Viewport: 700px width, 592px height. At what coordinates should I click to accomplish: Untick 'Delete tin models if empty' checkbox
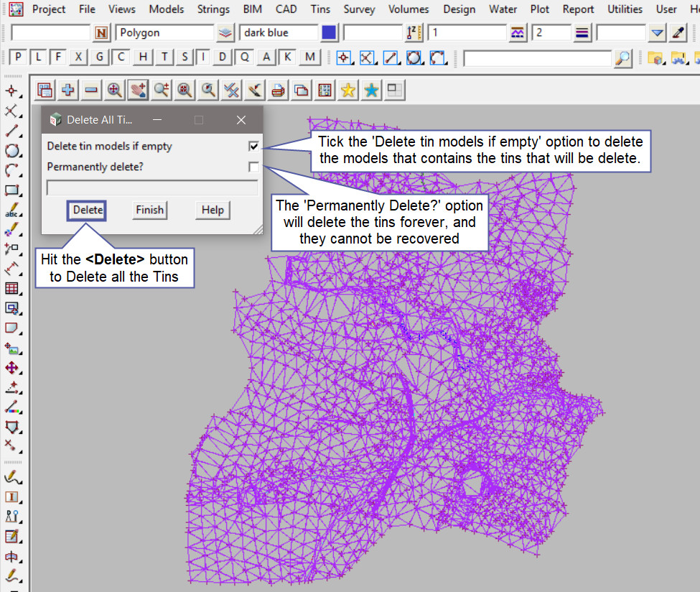253,147
